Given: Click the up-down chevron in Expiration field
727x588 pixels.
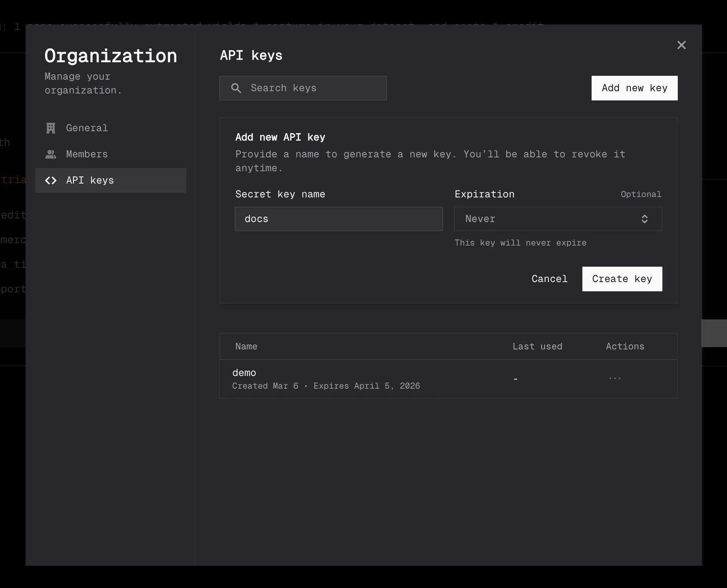Looking at the screenshot, I should coord(645,219).
